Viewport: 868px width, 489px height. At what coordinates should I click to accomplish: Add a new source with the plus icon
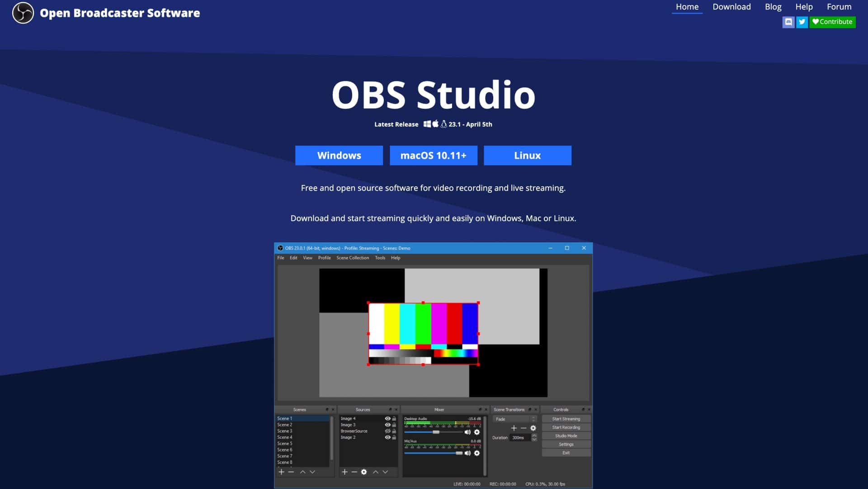344,472
